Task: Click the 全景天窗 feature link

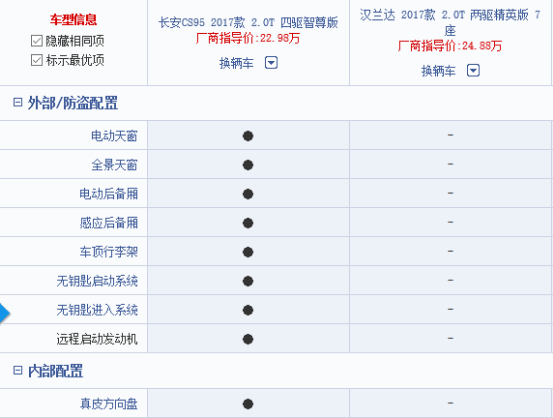Action: 114,165
